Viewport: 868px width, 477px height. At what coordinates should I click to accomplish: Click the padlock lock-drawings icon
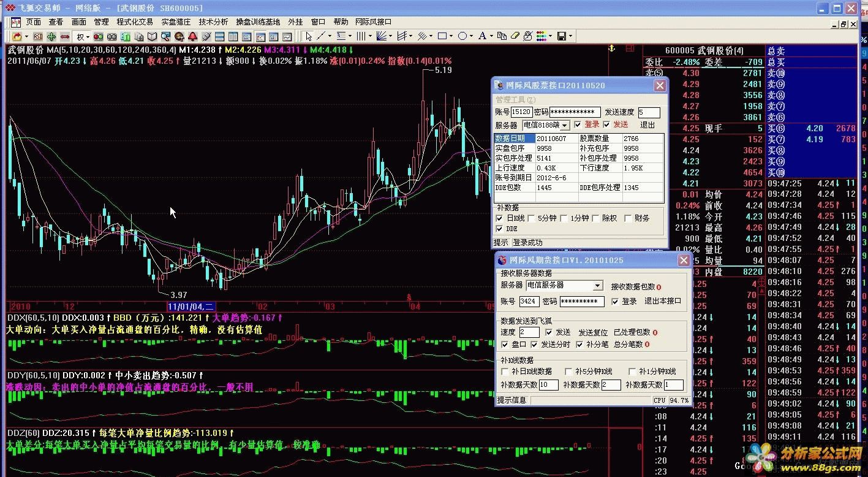pos(527,37)
